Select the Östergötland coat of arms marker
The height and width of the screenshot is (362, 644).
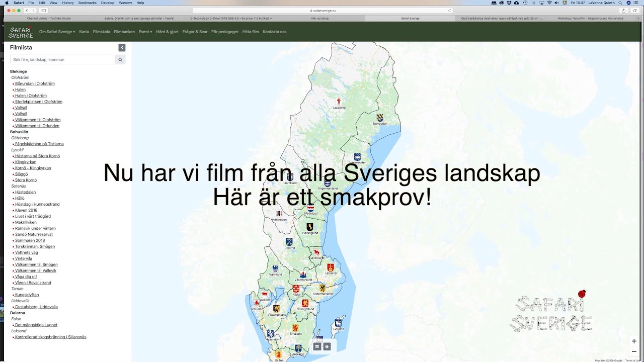(305, 303)
